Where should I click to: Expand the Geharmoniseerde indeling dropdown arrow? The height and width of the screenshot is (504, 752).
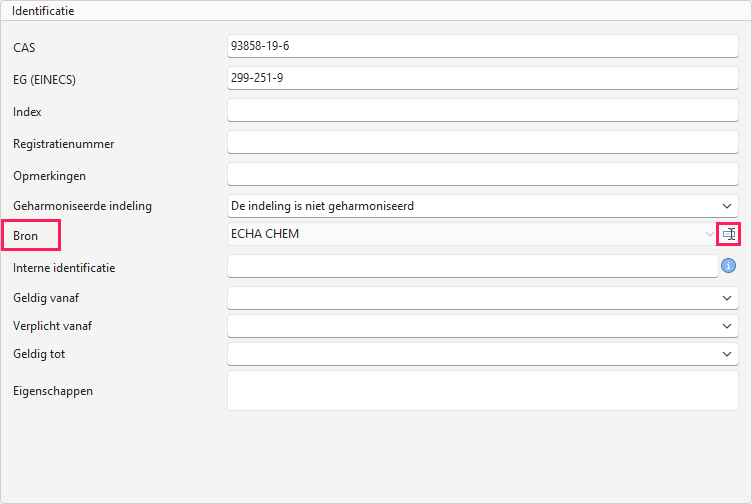click(727, 206)
